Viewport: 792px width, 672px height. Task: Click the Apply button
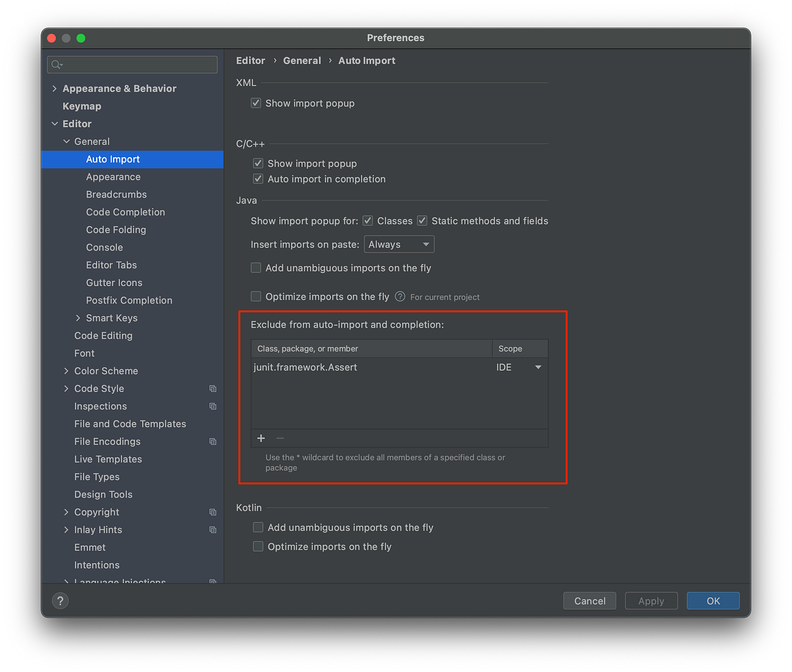pos(651,601)
